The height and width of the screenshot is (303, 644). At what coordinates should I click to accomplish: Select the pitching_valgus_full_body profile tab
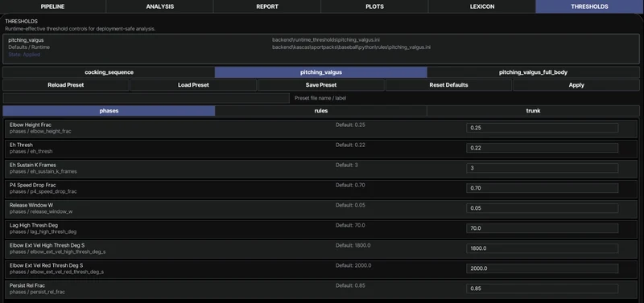533,72
